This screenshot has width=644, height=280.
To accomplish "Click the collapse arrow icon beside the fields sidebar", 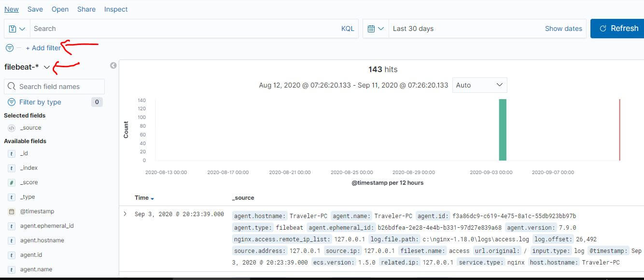I will tap(113, 65).
